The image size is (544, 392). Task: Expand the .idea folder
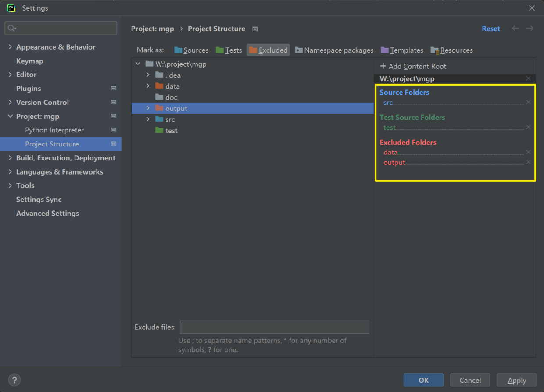pos(148,75)
